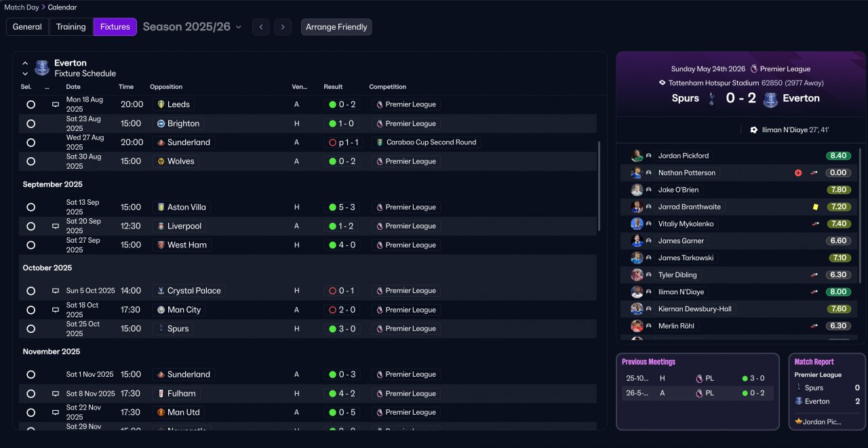The width and height of the screenshot is (868, 448).
Task: Click the yellow card icon on Jarrad Branthwaite
Action: [814, 207]
